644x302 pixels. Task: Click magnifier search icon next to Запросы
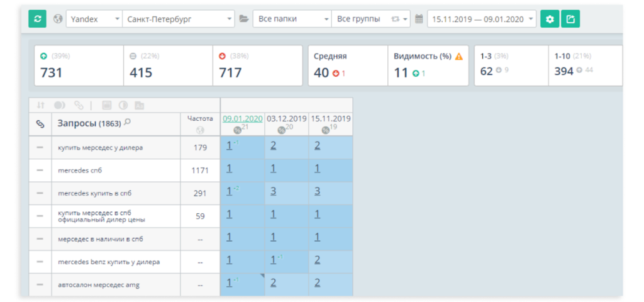point(127,121)
